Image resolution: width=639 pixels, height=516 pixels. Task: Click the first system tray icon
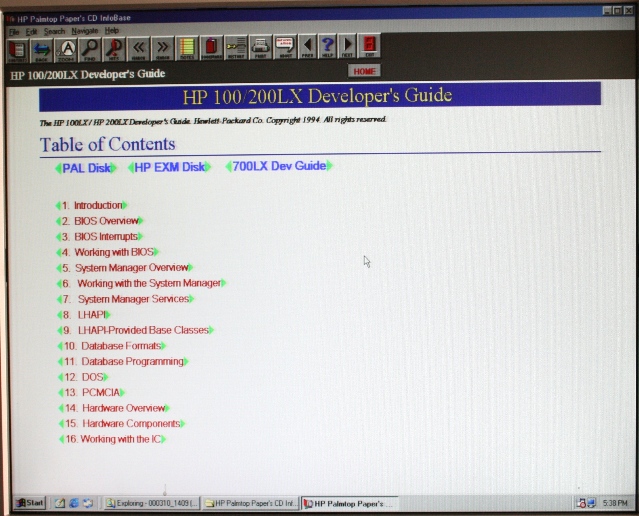click(x=581, y=503)
